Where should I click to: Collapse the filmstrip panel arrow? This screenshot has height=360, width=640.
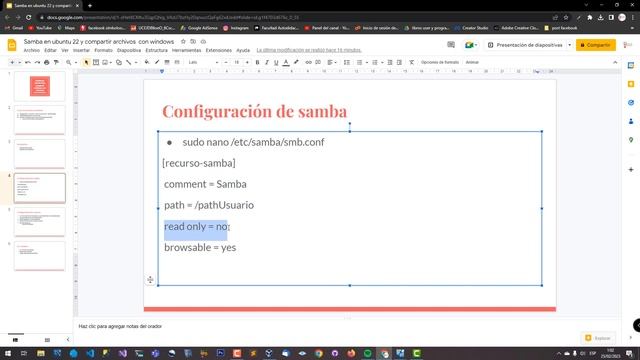click(68, 340)
